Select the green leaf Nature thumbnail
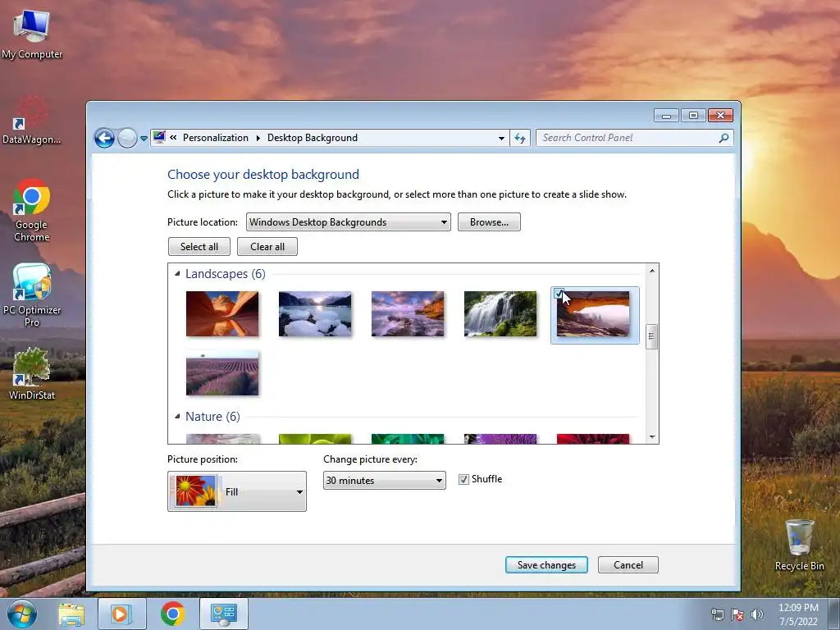Viewport: 840px width, 630px height. point(315,439)
